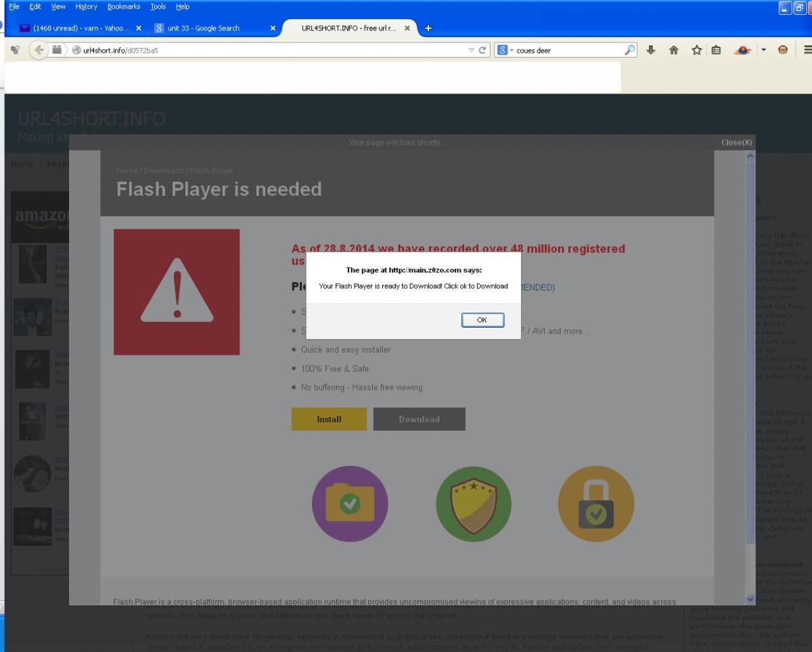Switch to the Yahoo mail tab
The image size is (812, 652).
pos(80,28)
